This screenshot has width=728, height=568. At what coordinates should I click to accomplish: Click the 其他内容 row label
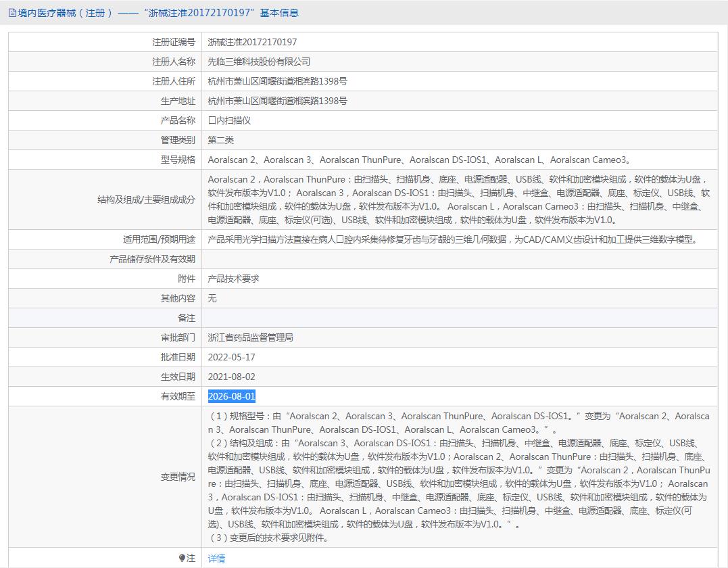coord(178,298)
